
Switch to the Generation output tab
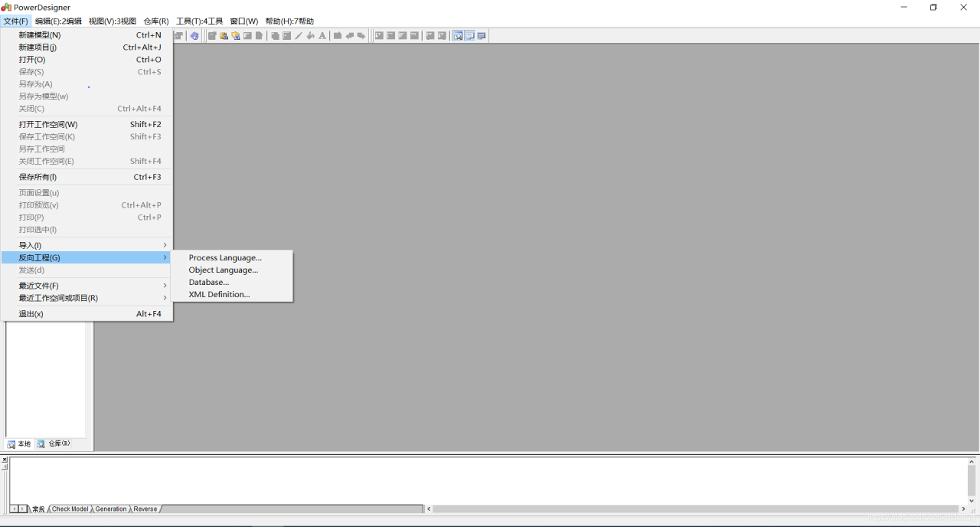coord(111,509)
